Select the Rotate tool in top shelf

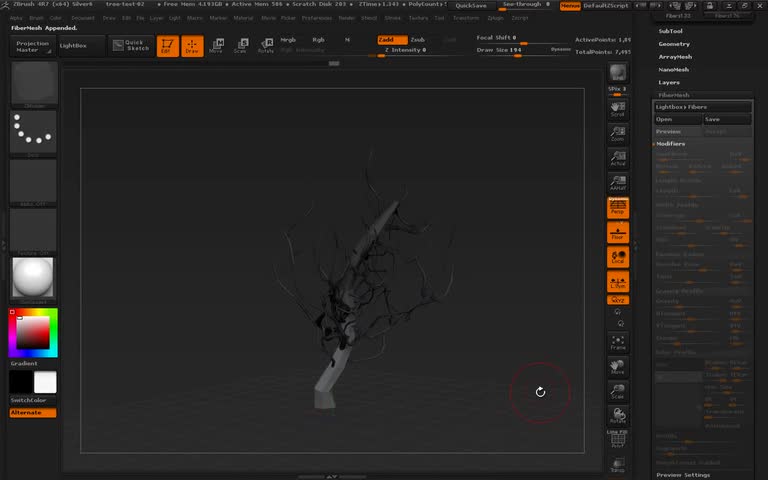point(265,46)
